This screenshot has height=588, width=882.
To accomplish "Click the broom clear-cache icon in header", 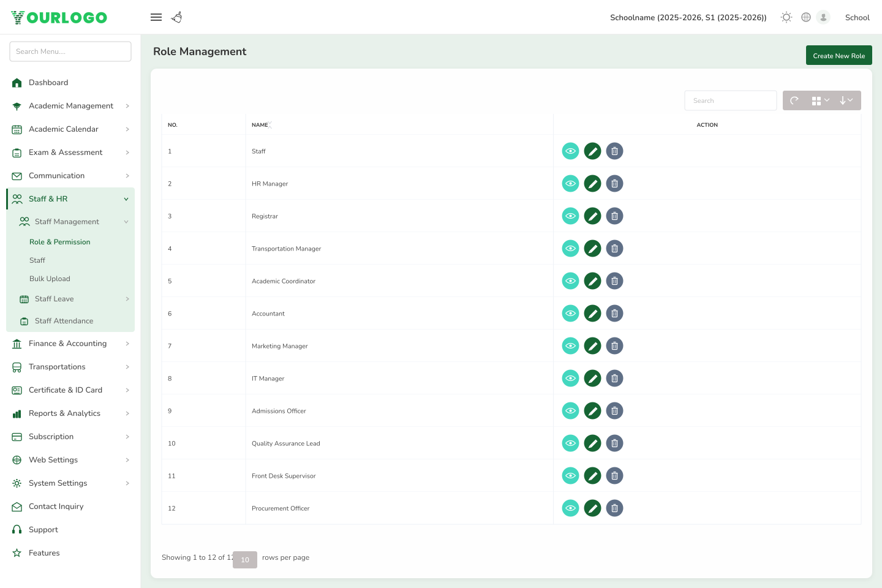I will (177, 17).
